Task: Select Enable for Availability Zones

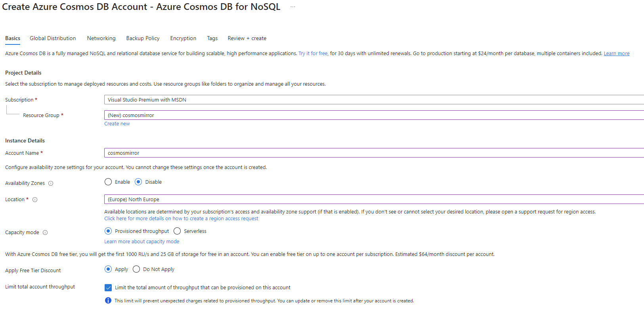Action: click(x=108, y=182)
